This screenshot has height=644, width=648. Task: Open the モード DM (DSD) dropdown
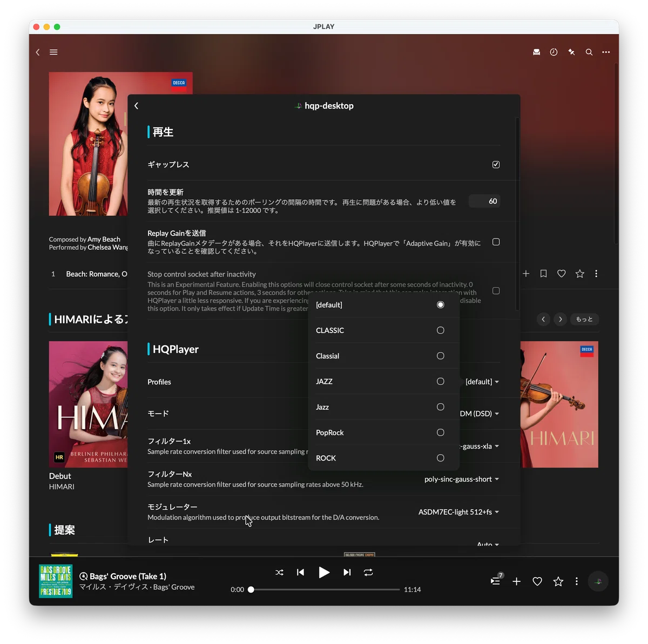click(480, 413)
